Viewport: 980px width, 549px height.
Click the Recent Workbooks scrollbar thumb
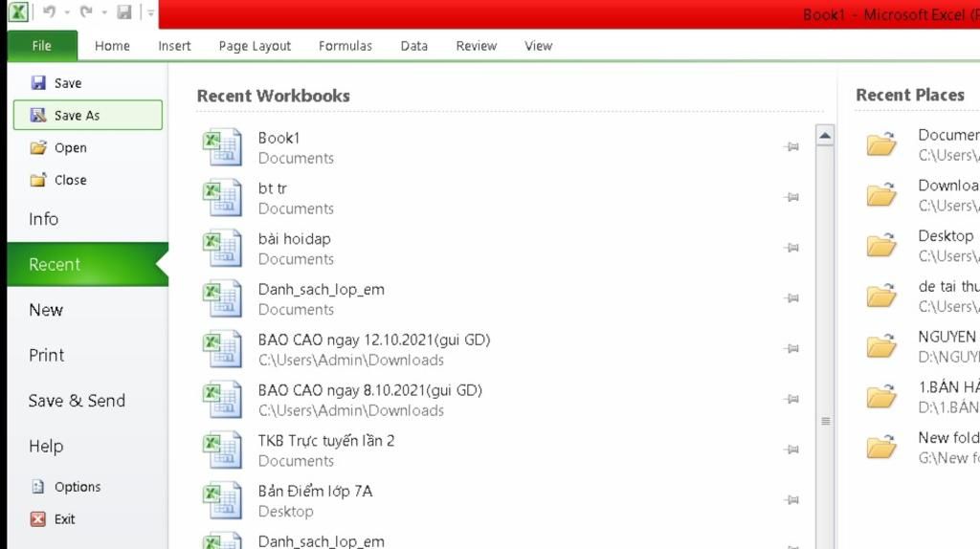pos(825,421)
